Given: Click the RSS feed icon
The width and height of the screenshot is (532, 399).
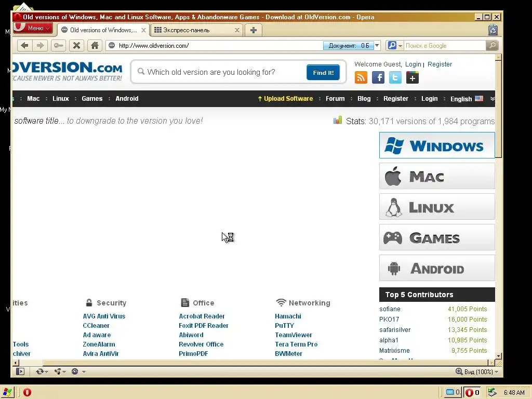Looking at the screenshot, I should tap(361, 78).
